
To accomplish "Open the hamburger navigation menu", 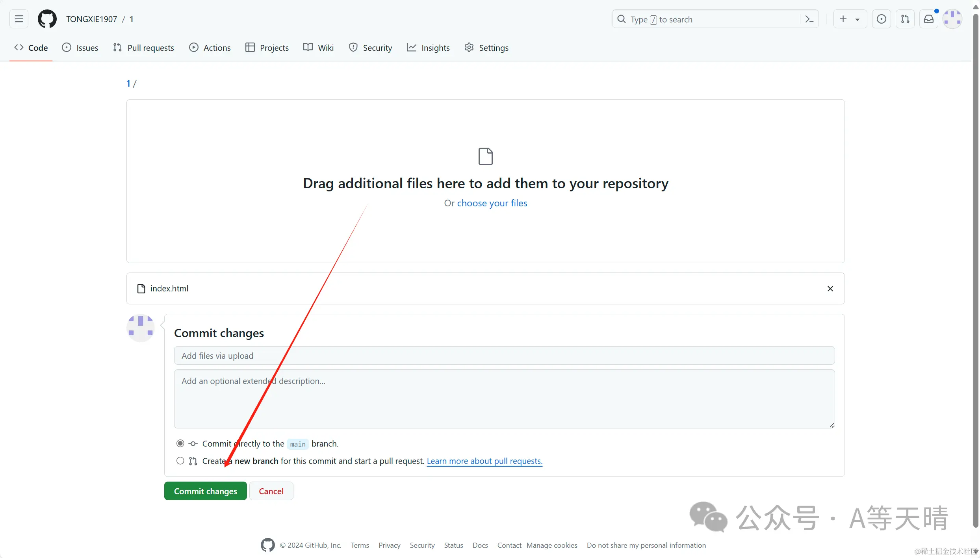I will click(x=19, y=19).
